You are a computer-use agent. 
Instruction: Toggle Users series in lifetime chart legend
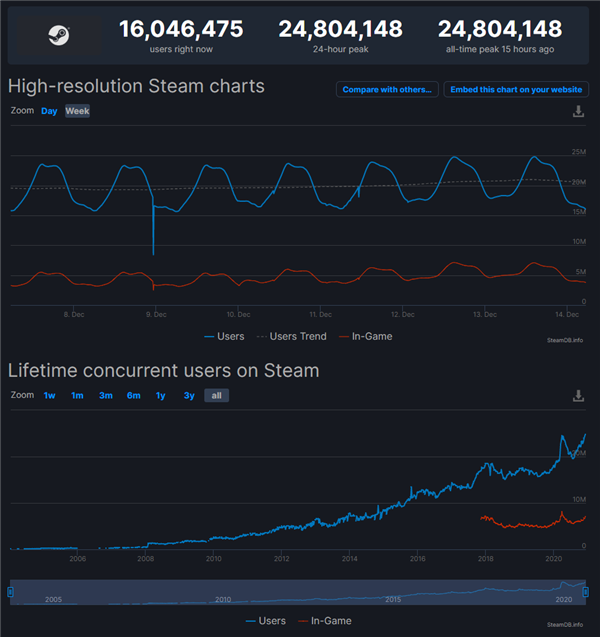click(x=265, y=621)
